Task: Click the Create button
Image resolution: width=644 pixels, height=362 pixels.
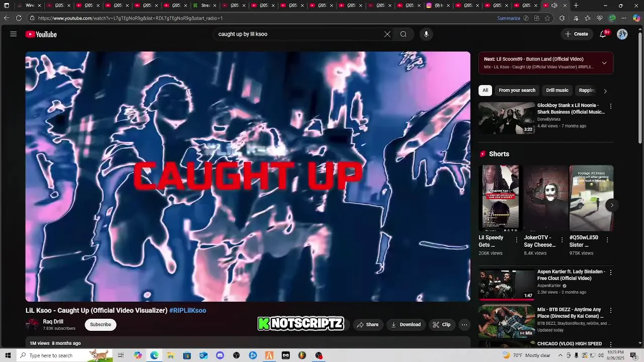Action: point(577,34)
